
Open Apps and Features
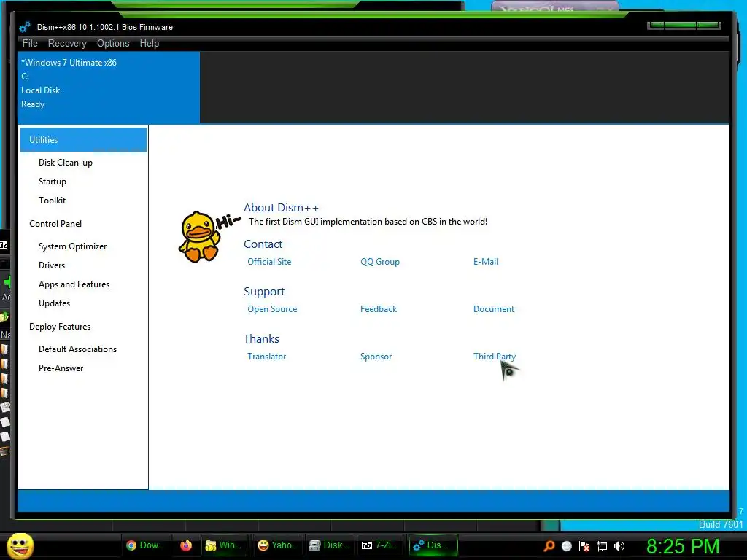tap(74, 284)
